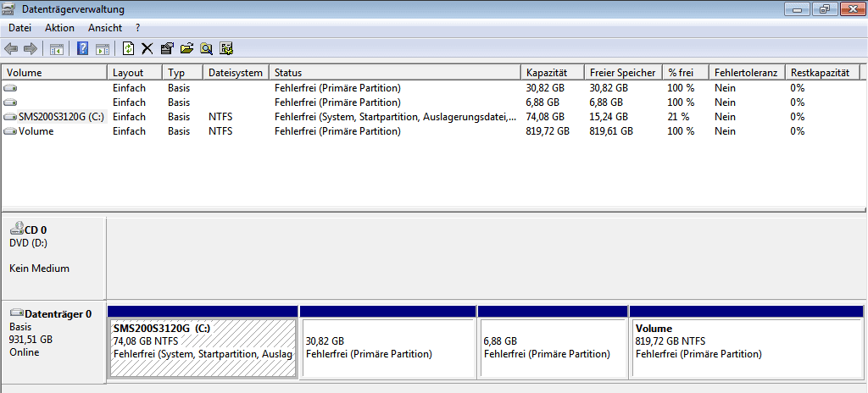Click the forward arrow toolbar icon
This screenshot has width=868, height=393.
point(30,49)
